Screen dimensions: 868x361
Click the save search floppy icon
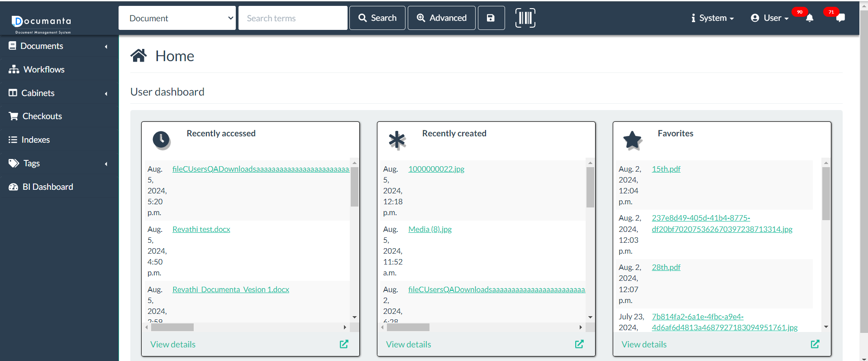491,18
